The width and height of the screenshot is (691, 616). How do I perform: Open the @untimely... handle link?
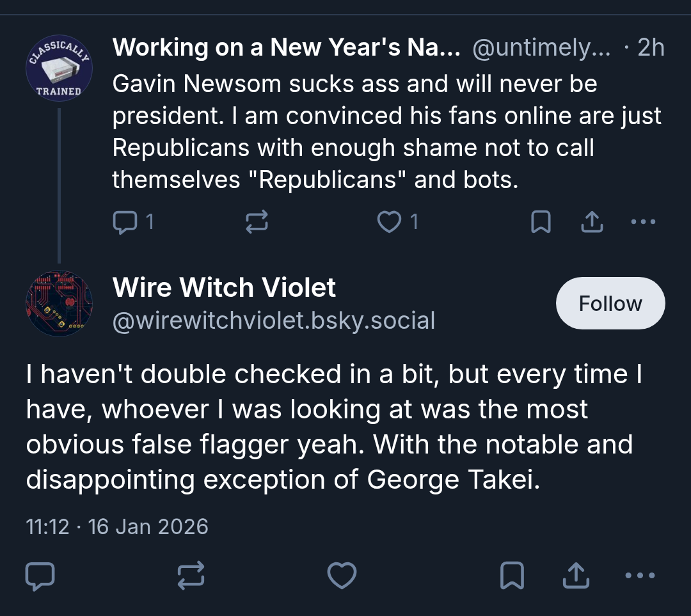[542, 47]
